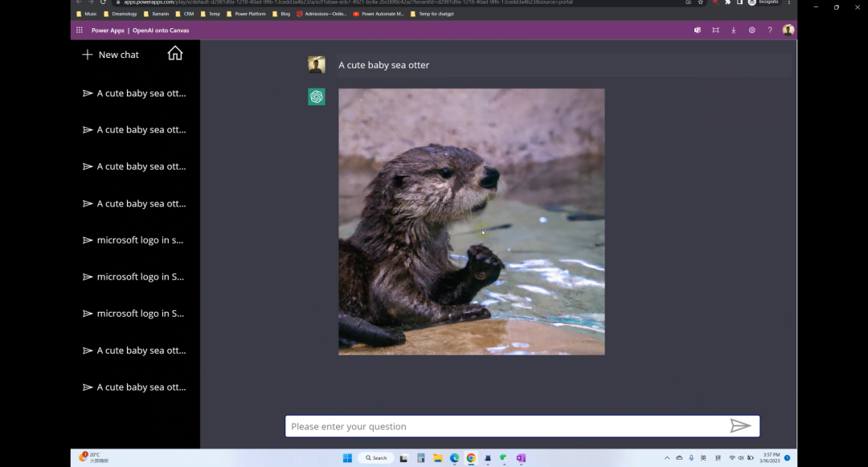This screenshot has height=467, width=868.
Task: Open the Wi-Fi network tray icon
Action: point(732,458)
